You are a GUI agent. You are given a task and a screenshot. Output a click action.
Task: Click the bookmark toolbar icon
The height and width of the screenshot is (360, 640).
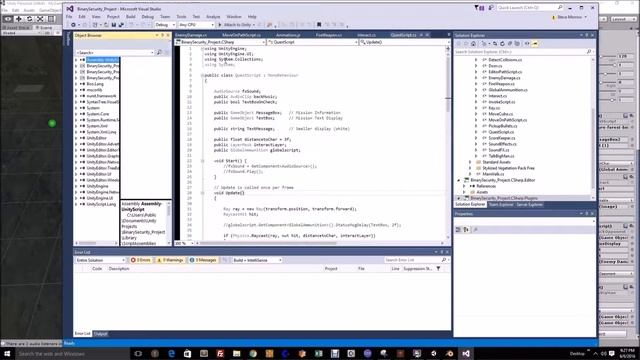[319, 25]
